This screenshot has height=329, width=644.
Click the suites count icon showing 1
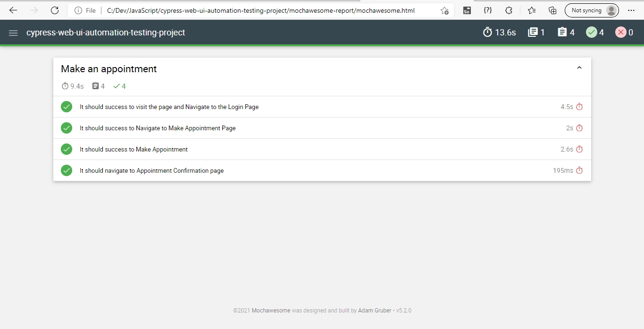(x=533, y=32)
